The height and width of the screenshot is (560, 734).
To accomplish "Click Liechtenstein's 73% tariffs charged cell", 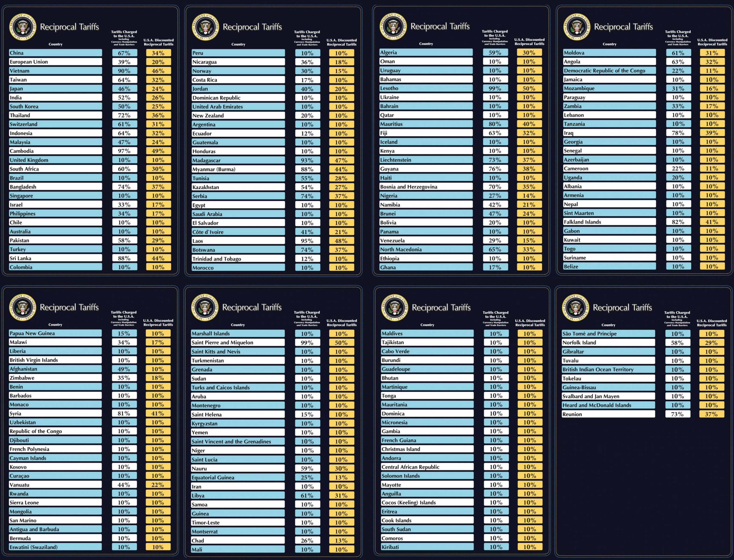I will [x=495, y=160].
